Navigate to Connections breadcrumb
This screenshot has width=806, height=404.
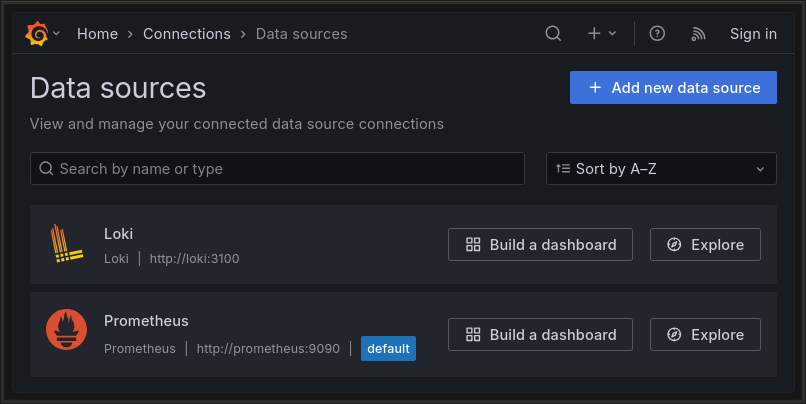(186, 33)
